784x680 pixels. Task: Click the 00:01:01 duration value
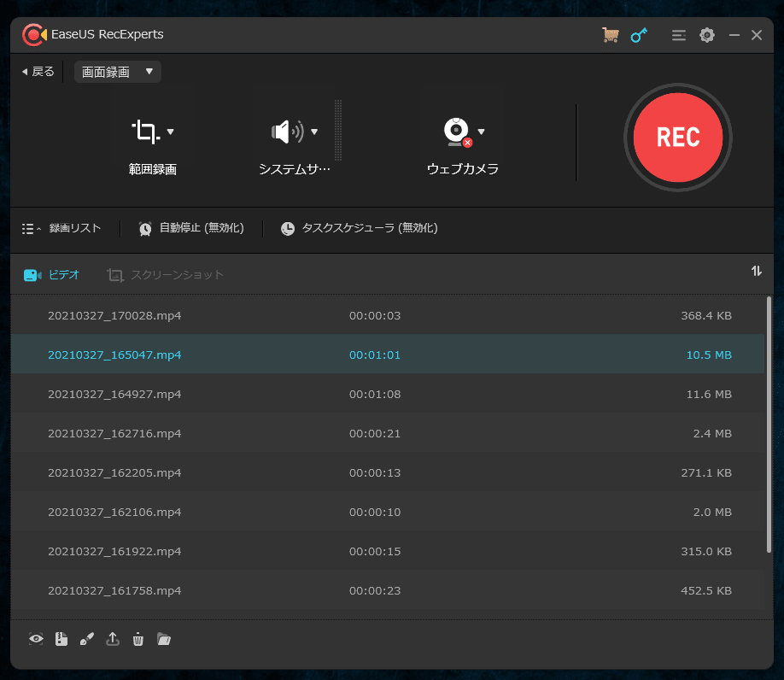tap(375, 355)
